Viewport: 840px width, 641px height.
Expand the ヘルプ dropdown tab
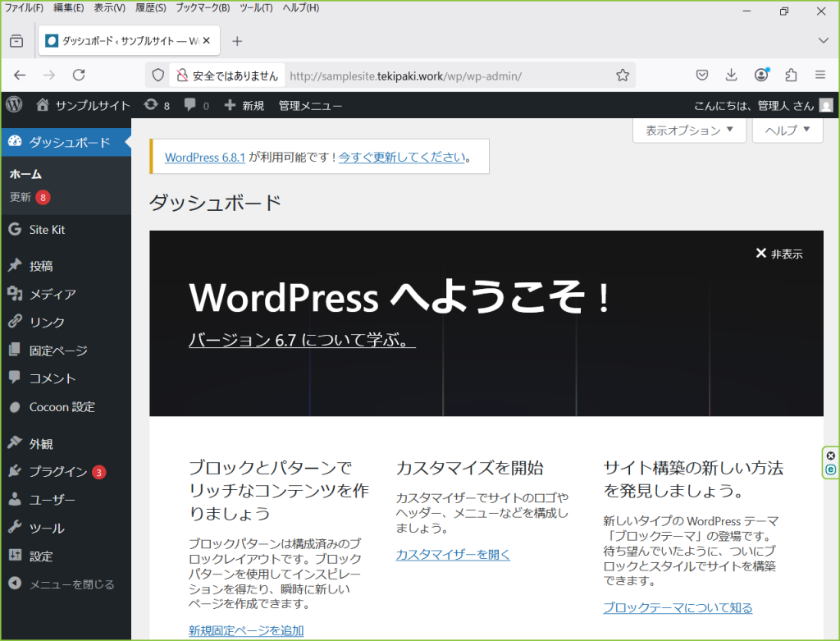[787, 130]
